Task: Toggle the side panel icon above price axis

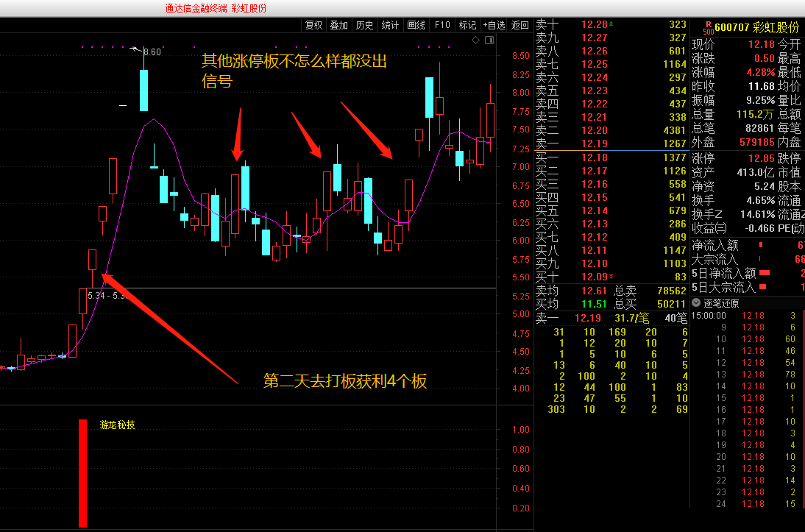Action: [488, 40]
